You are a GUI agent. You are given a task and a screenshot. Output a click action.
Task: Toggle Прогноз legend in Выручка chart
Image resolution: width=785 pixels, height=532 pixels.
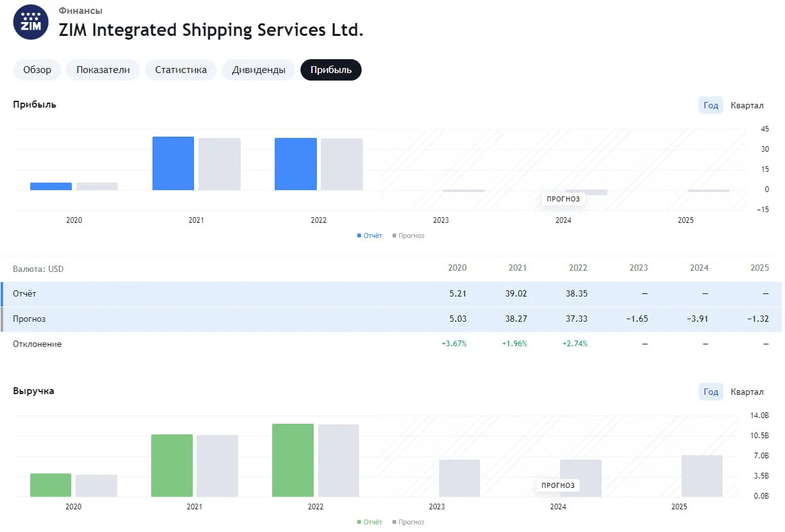408,522
